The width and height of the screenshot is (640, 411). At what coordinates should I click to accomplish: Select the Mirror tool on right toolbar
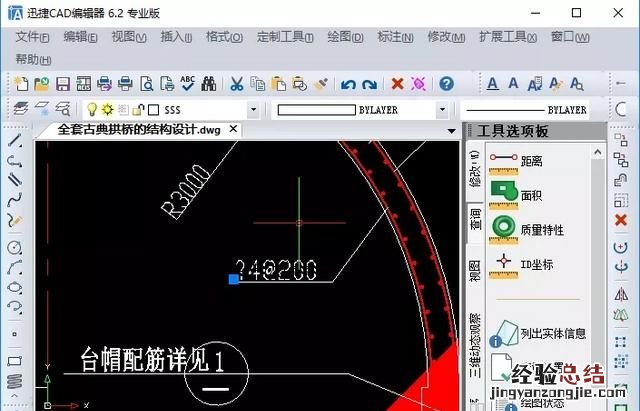point(621,295)
